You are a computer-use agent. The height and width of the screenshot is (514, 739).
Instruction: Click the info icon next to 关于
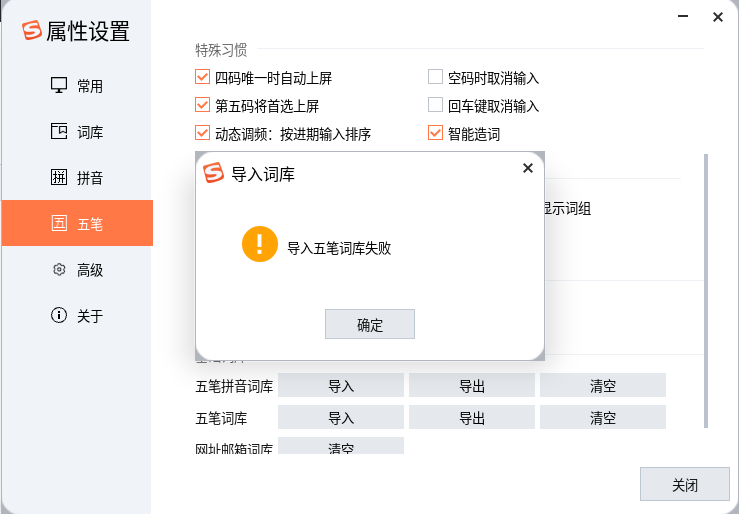pos(59,315)
